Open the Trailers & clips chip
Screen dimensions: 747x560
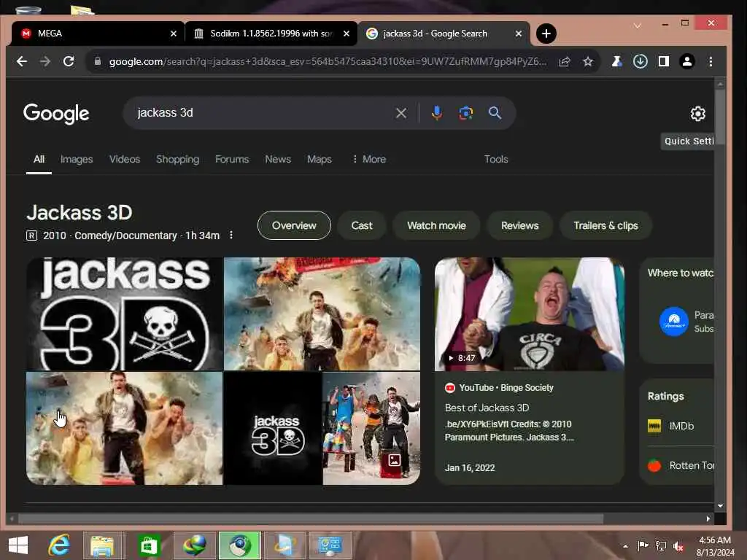coord(605,226)
